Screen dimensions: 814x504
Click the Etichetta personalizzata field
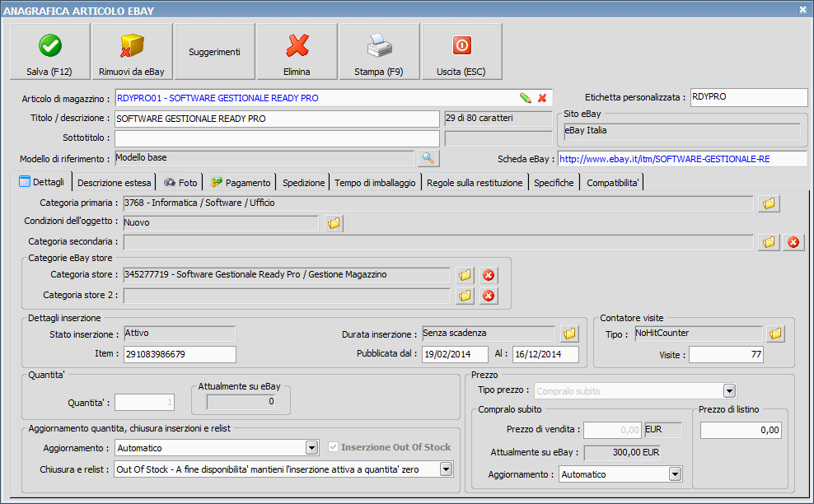point(749,97)
